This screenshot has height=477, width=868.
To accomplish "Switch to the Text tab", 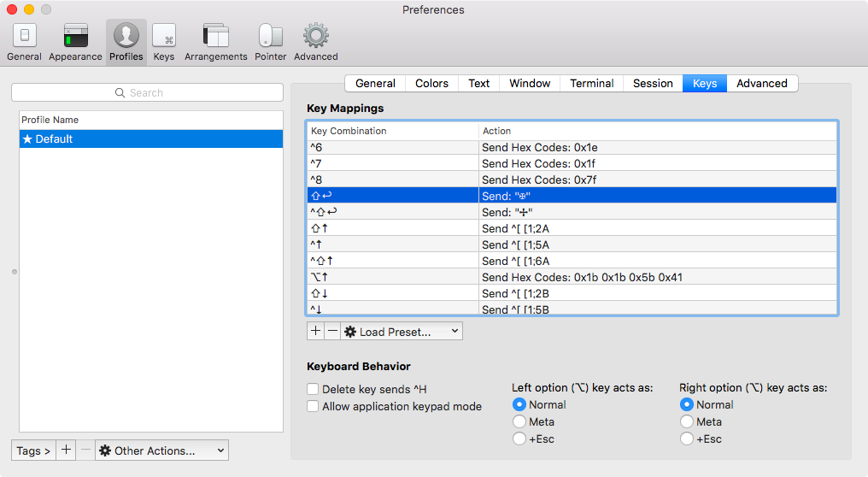I will click(478, 83).
